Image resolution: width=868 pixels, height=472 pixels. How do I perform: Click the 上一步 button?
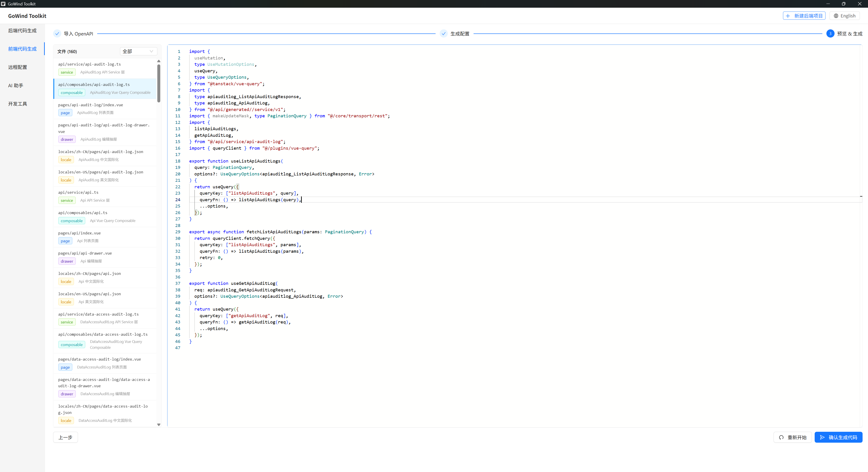pos(65,437)
